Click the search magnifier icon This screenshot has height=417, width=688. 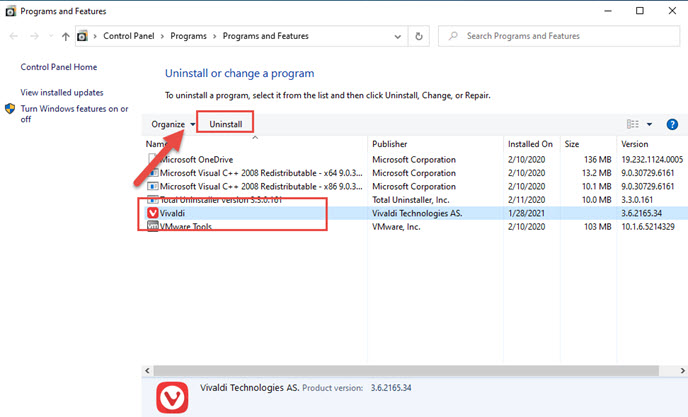453,36
